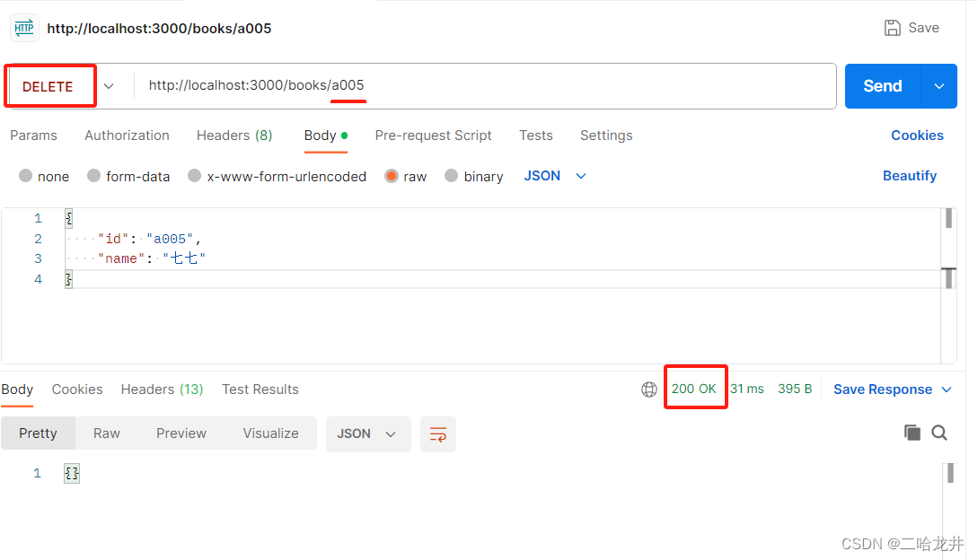Switch to the Headers (8) tab
Screen dimensions: 978x560
[x=233, y=135]
